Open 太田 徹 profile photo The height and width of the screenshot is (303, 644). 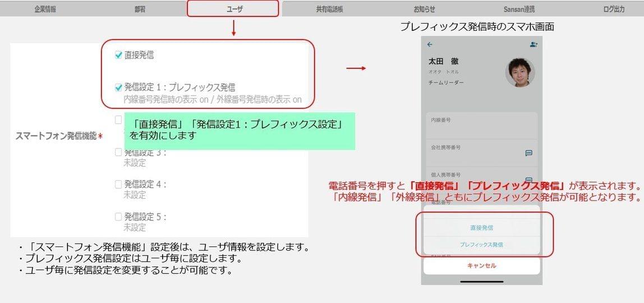(x=520, y=72)
